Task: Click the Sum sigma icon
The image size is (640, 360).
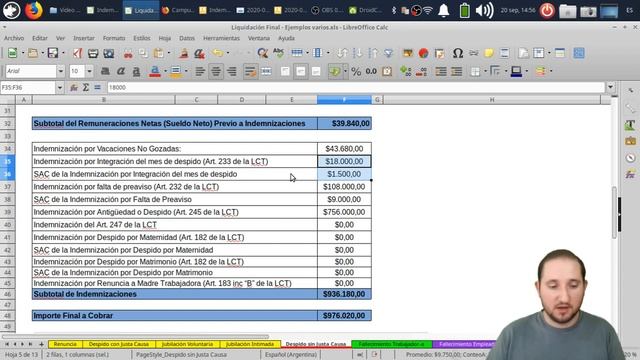Action: [86, 87]
